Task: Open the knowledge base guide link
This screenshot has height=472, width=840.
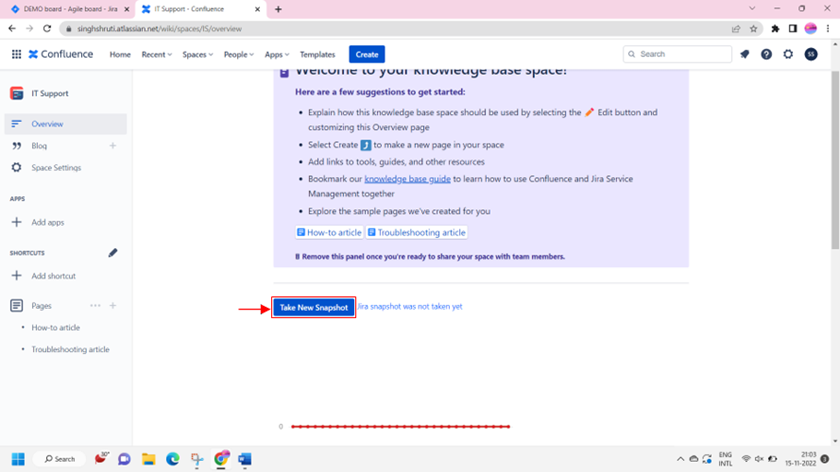Action: (x=407, y=179)
